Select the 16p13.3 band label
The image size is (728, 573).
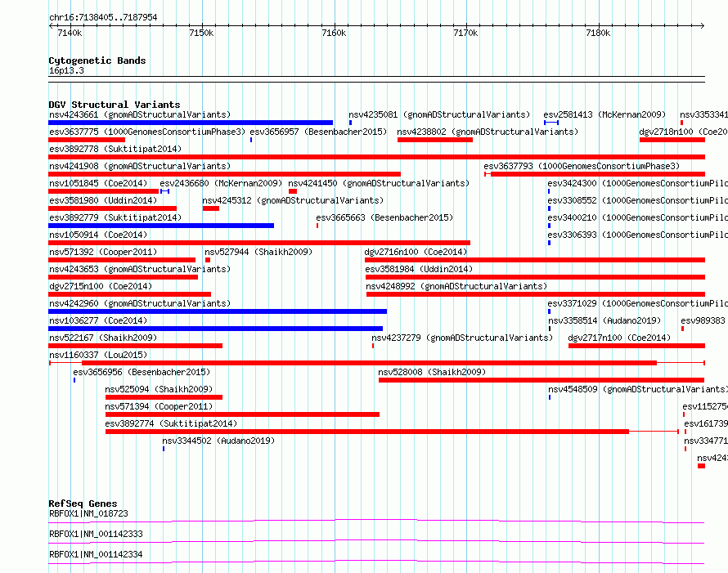[x=66, y=70]
